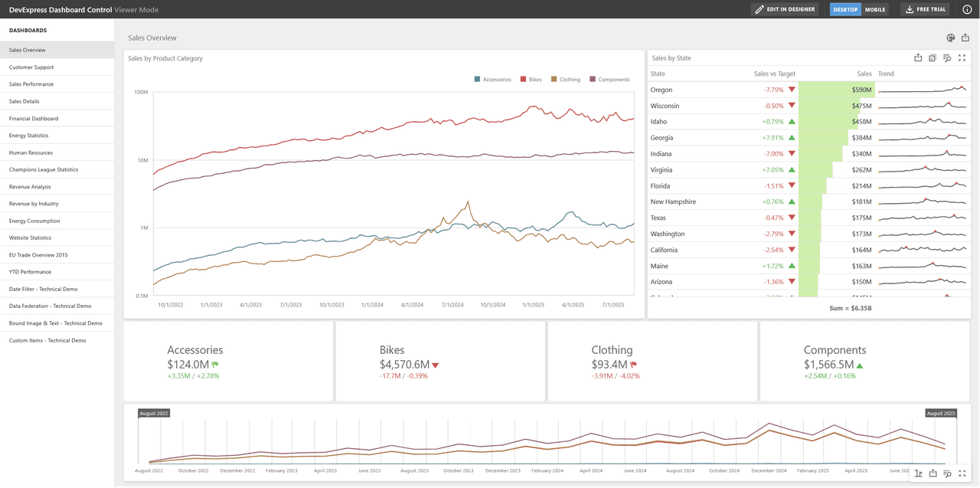Screen dimensions: 980x488
Task: Click Idaho's green up-trend indicator
Action: (792, 122)
